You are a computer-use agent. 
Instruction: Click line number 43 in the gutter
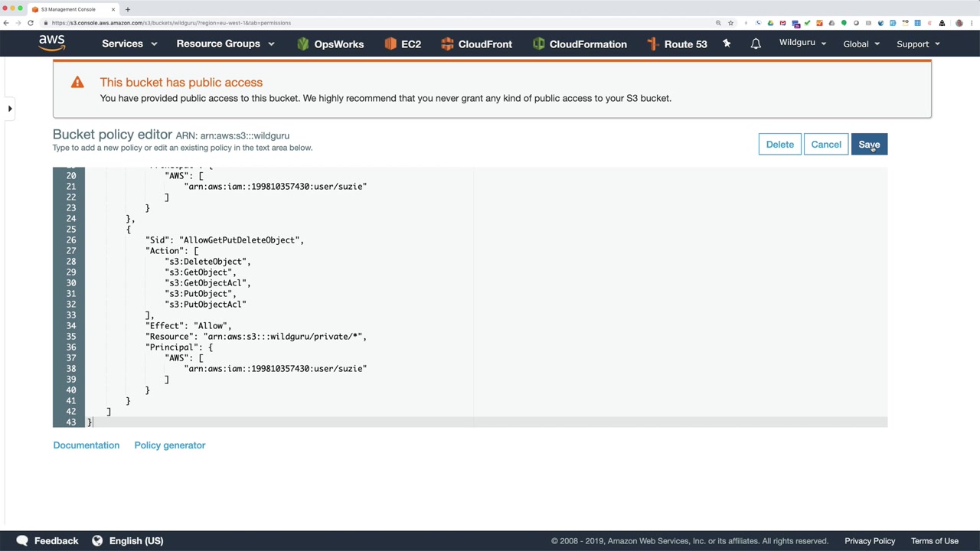(x=71, y=422)
